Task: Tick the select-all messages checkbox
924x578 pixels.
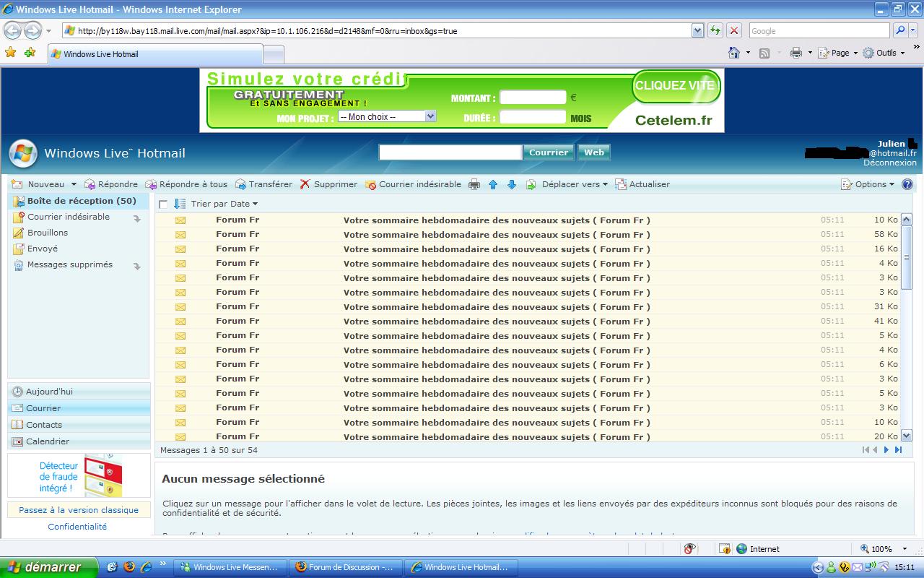Action: pos(163,204)
